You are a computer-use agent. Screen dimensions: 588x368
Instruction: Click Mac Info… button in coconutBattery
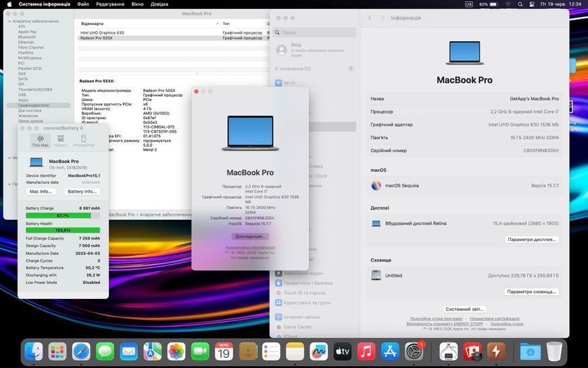[x=41, y=191]
